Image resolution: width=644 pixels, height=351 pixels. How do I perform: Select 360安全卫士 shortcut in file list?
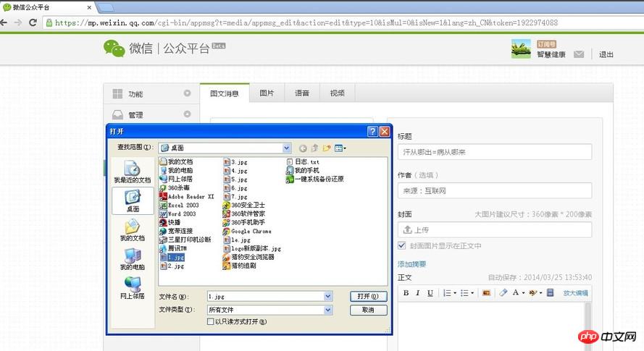pyautogui.click(x=244, y=205)
